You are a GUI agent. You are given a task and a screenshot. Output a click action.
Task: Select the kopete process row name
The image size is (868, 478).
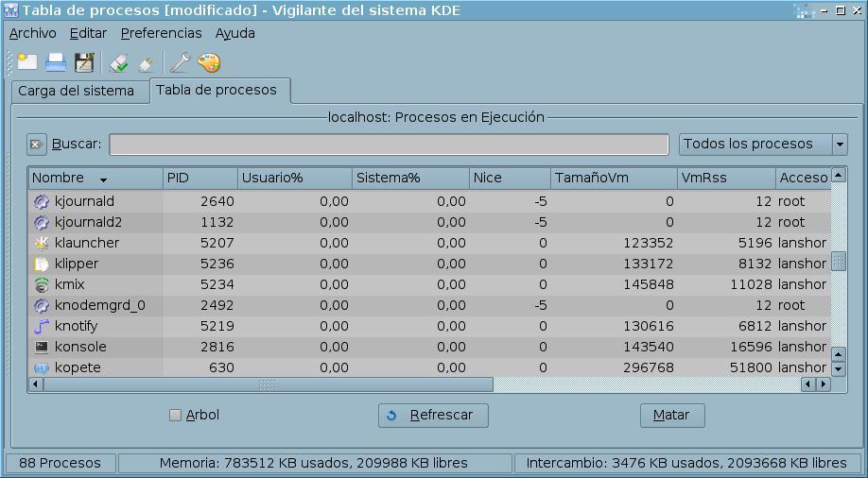click(x=78, y=367)
